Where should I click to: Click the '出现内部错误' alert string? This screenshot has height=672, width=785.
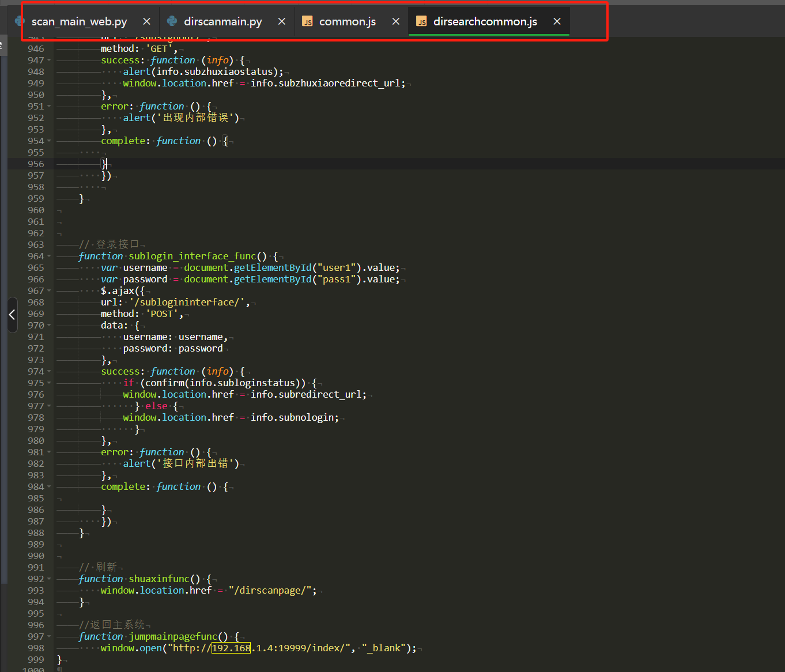click(x=195, y=118)
